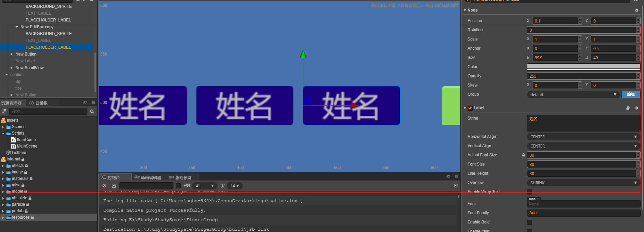
Task: Collapse the Node section
Action: point(465,10)
